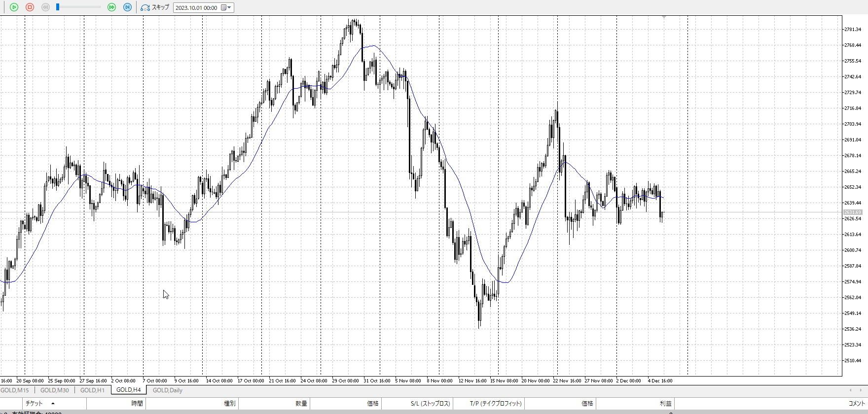Open the calendar dropdown in the date field

point(226,7)
